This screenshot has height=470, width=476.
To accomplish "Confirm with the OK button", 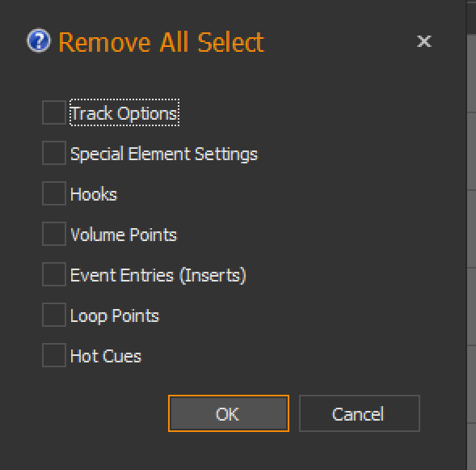I will (229, 413).
